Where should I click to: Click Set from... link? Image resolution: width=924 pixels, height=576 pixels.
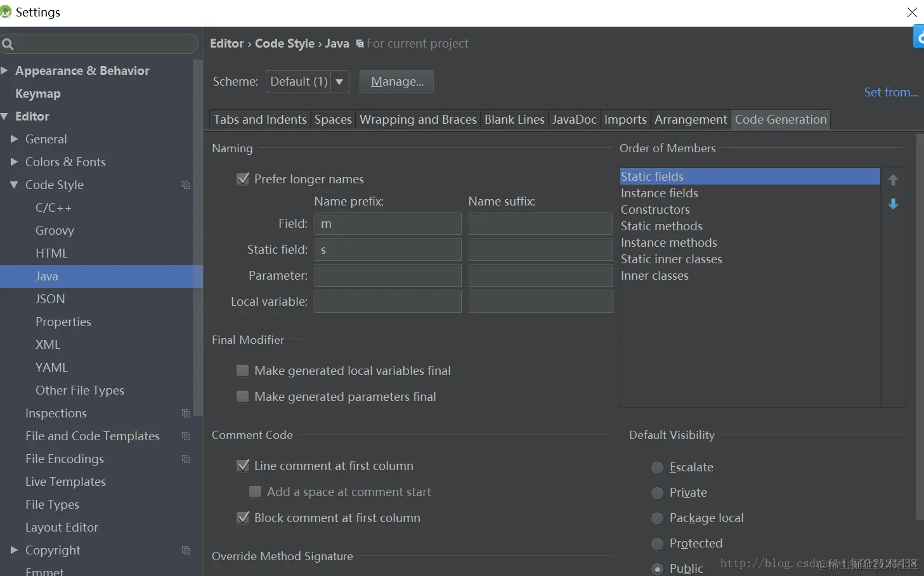pos(890,92)
